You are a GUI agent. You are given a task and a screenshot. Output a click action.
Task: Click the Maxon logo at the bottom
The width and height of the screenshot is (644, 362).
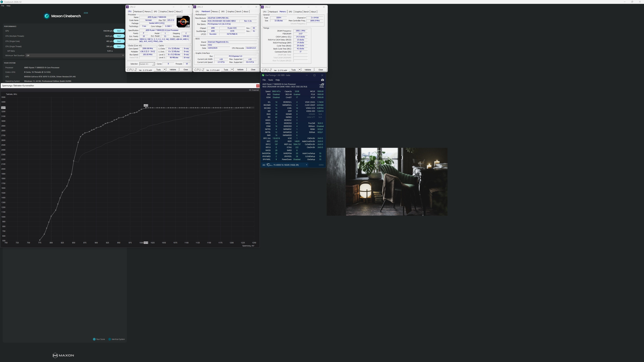click(x=63, y=355)
